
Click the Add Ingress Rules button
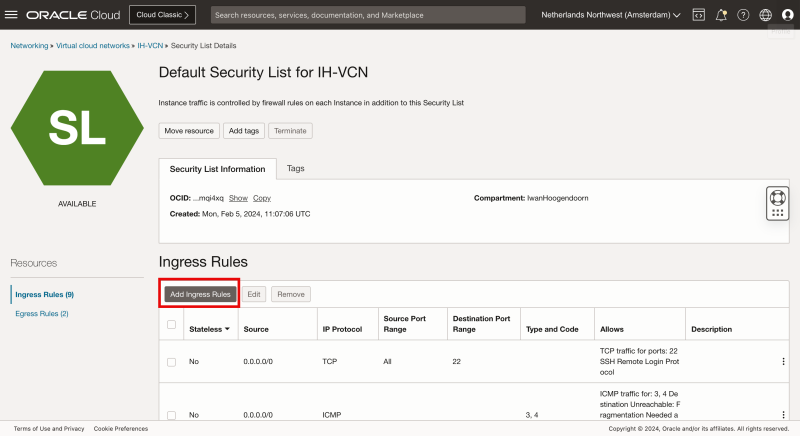click(x=200, y=294)
